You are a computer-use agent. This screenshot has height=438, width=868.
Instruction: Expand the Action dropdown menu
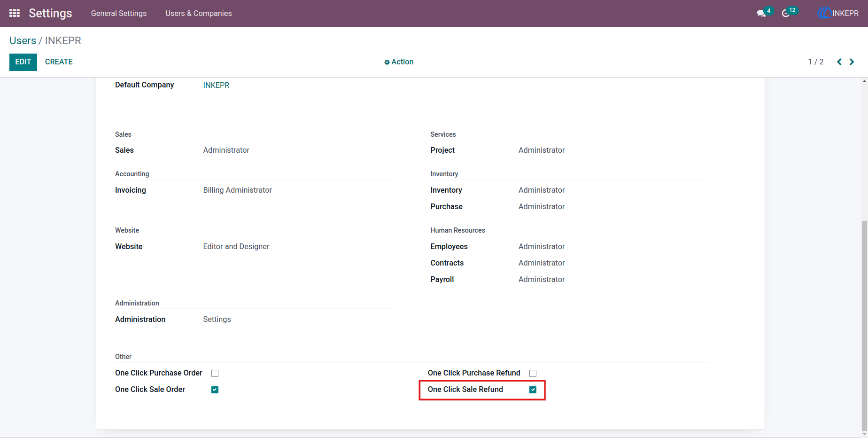pyautogui.click(x=399, y=62)
